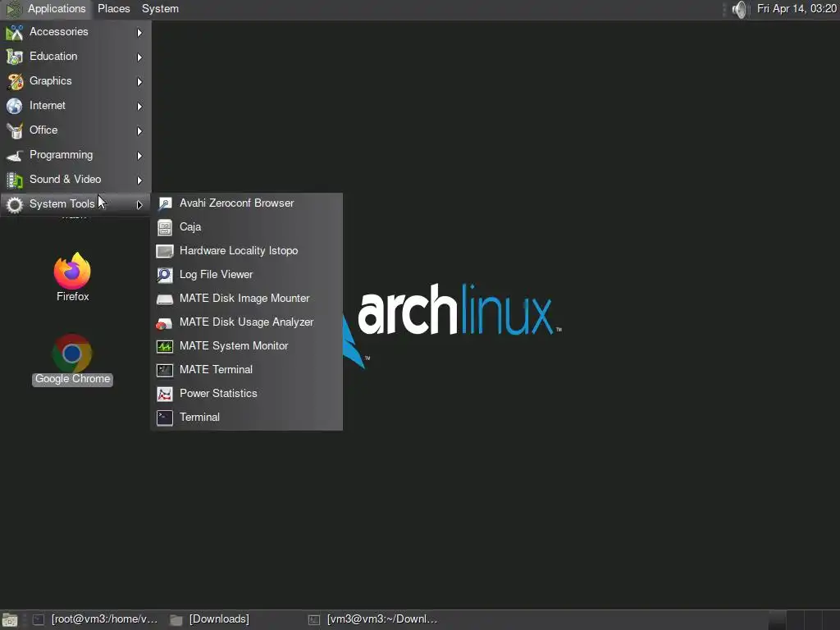Open the Graphics palette icon
The image size is (840, 630).
[15, 81]
